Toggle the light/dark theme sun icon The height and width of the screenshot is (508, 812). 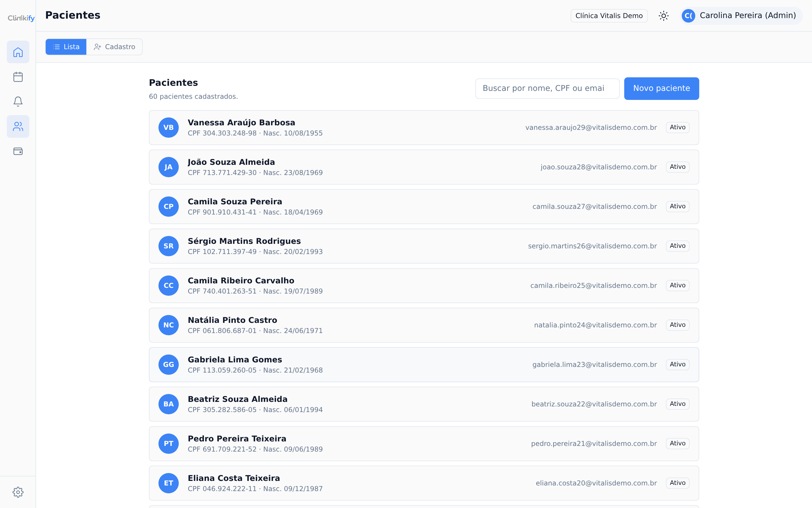[x=663, y=16]
